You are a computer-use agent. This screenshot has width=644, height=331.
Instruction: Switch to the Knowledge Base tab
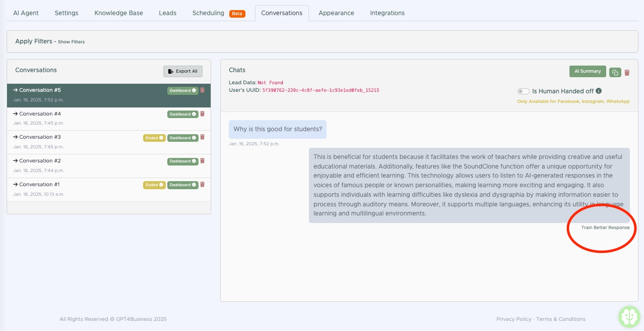point(118,13)
